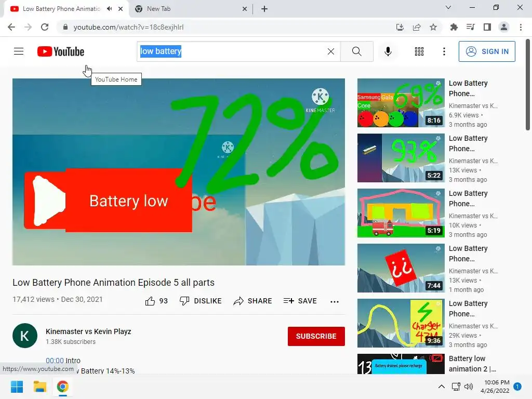Reload the YouTube page
The width and height of the screenshot is (532, 399).
(x=45, y=27)
